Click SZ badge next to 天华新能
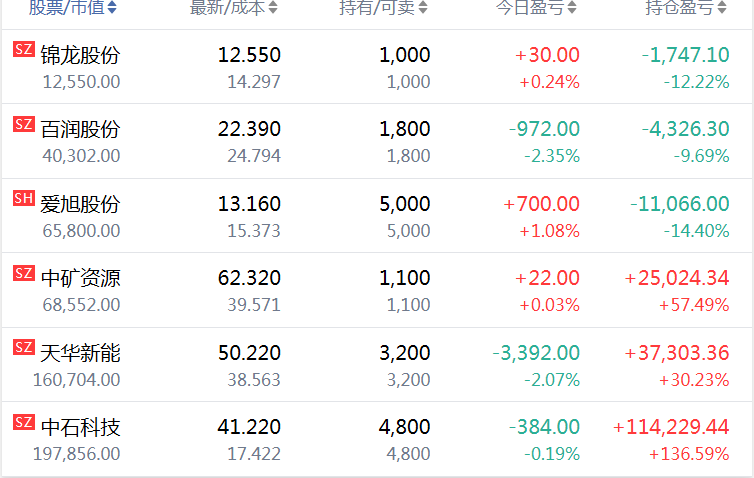 (23, 347)
